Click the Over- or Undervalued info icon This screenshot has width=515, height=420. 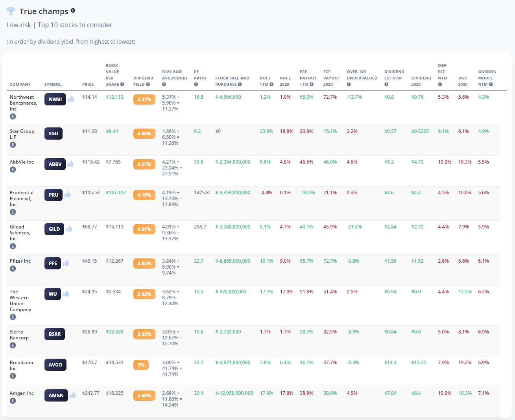349,84
